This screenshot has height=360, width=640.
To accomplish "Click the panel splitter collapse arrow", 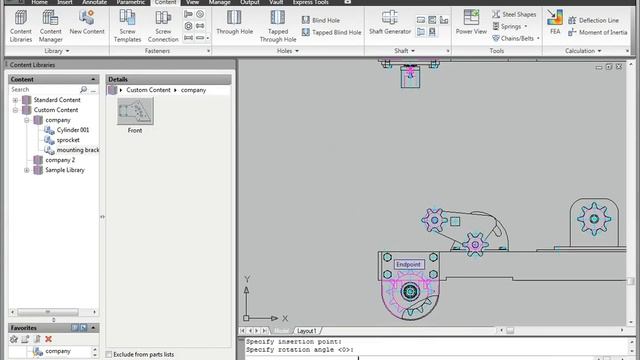I will click(102, 217).
